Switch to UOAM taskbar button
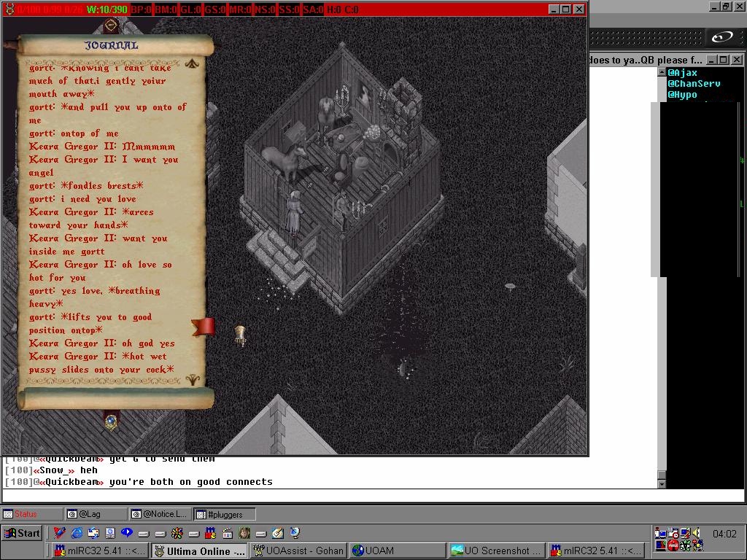Image resolution: width=747 pixels, height=560 pixels. [398, 551]
